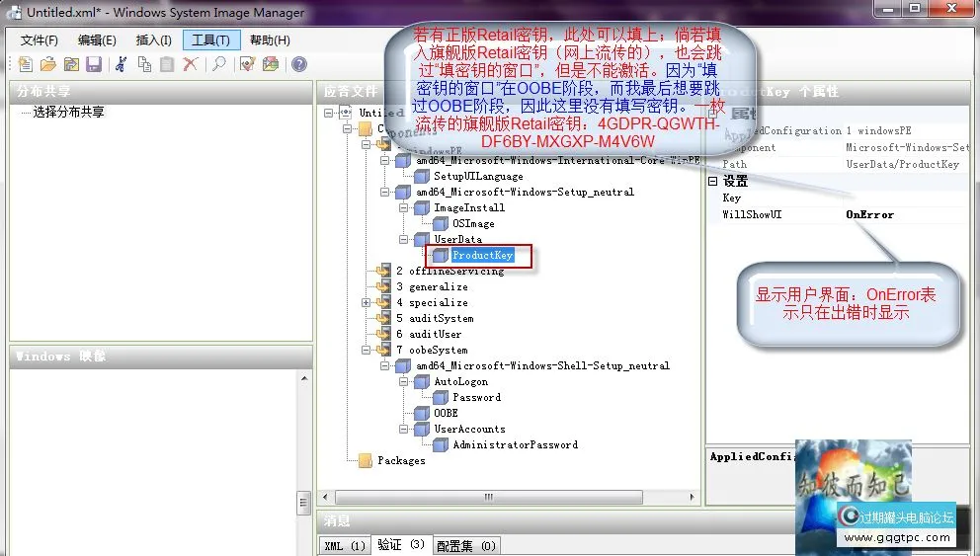Select 选择分布共享 in distribution share pane

[x=68, y=112]
